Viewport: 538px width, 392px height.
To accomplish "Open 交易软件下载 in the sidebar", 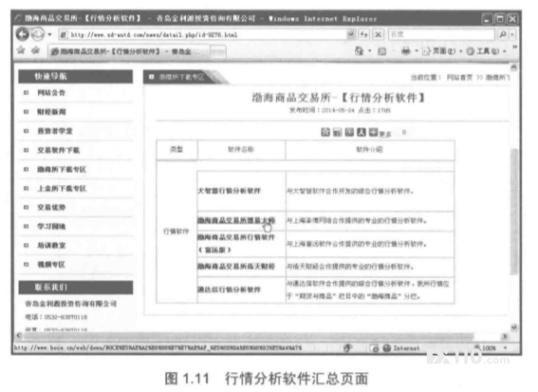I will (x=58, y=150).
